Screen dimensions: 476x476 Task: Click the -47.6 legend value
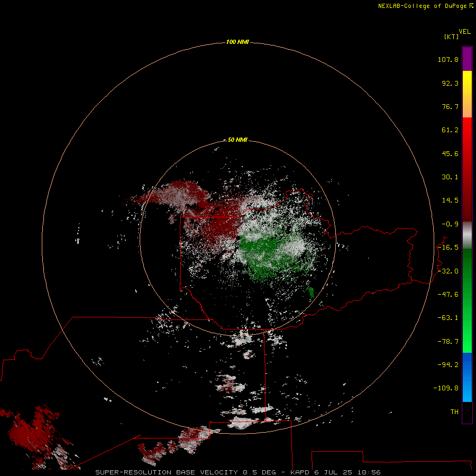448,295
